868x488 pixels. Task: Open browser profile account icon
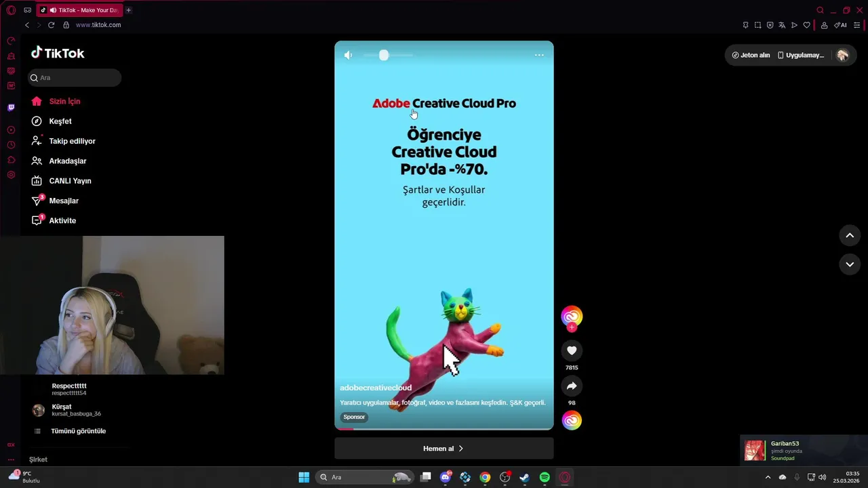[824, 25]
